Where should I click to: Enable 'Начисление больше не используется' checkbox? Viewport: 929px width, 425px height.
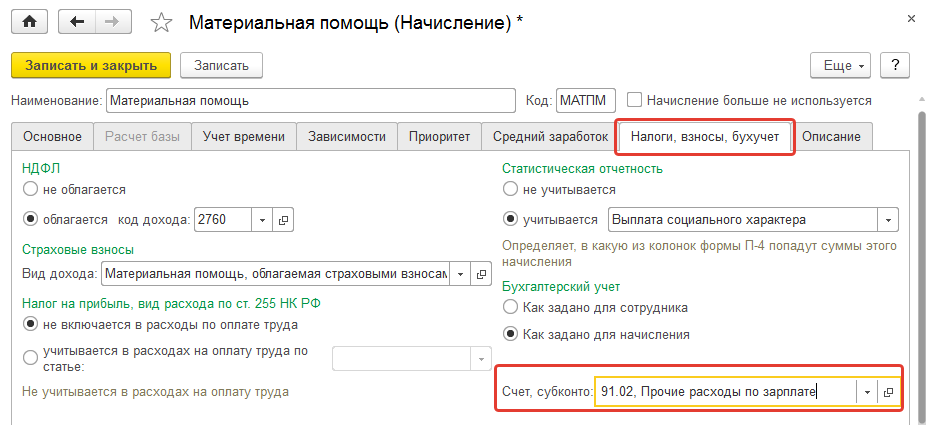tap(634, 100)
